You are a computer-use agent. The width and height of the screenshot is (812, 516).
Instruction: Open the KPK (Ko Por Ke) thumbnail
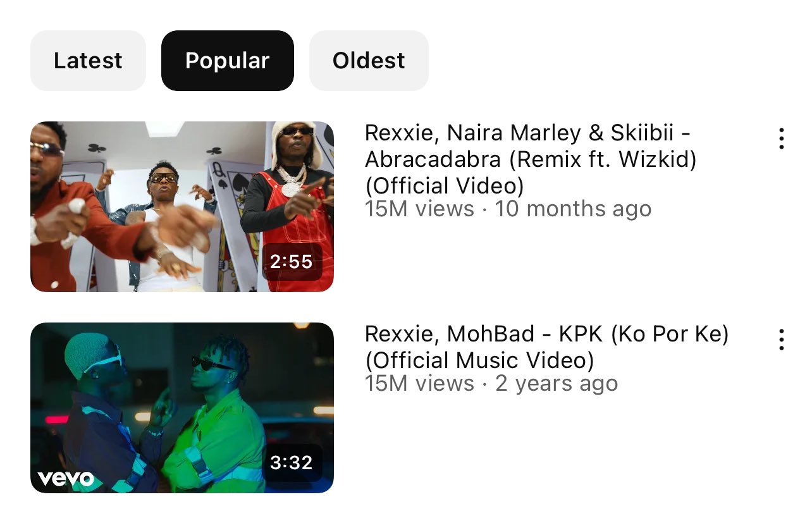(x=182, y=408)
